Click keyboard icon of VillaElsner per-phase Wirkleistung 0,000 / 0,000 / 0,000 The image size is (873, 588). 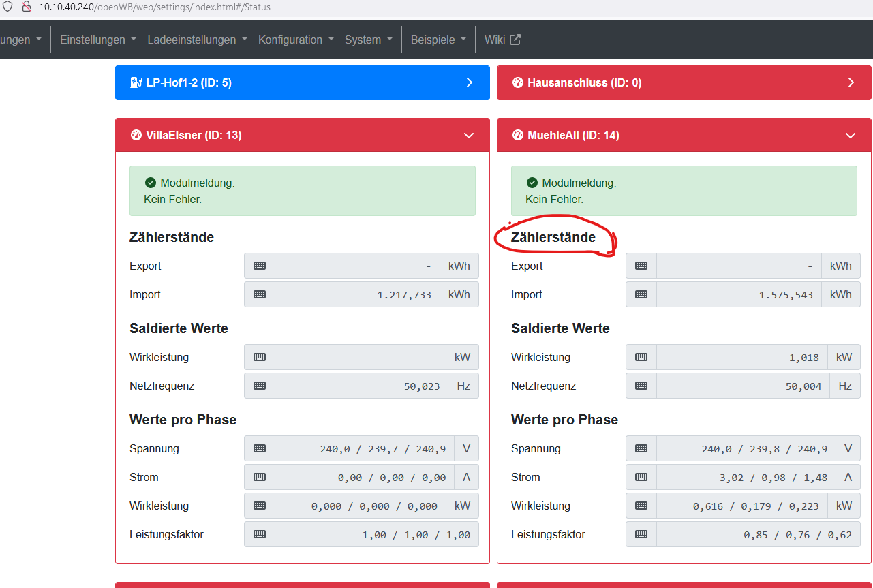pos(260,506)
